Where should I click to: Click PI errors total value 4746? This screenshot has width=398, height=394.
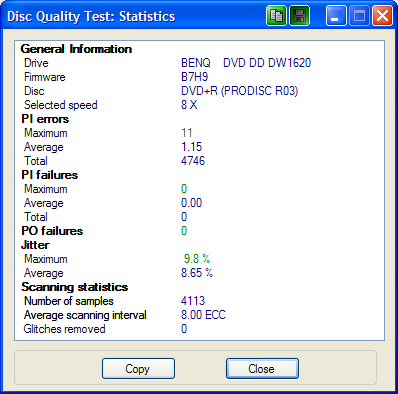click(193, 161)
